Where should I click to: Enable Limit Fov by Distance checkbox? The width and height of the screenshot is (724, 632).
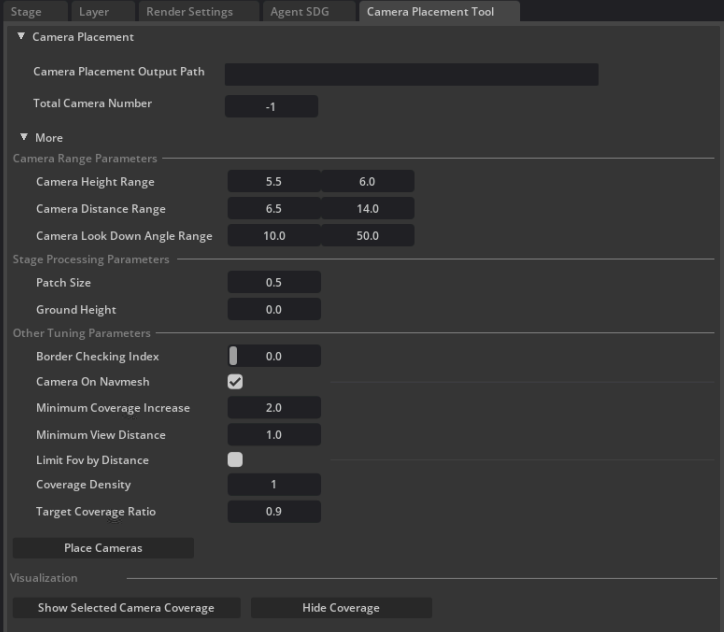(x=235, y=460)
